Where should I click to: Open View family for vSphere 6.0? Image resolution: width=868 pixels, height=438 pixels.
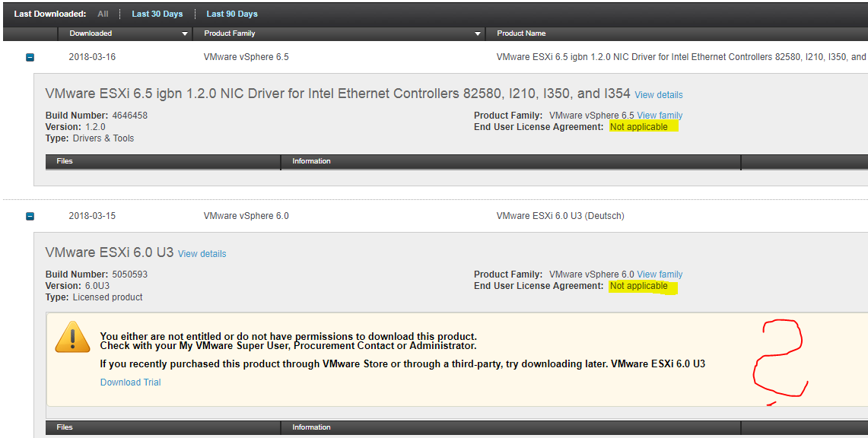(x=660, y=275)
